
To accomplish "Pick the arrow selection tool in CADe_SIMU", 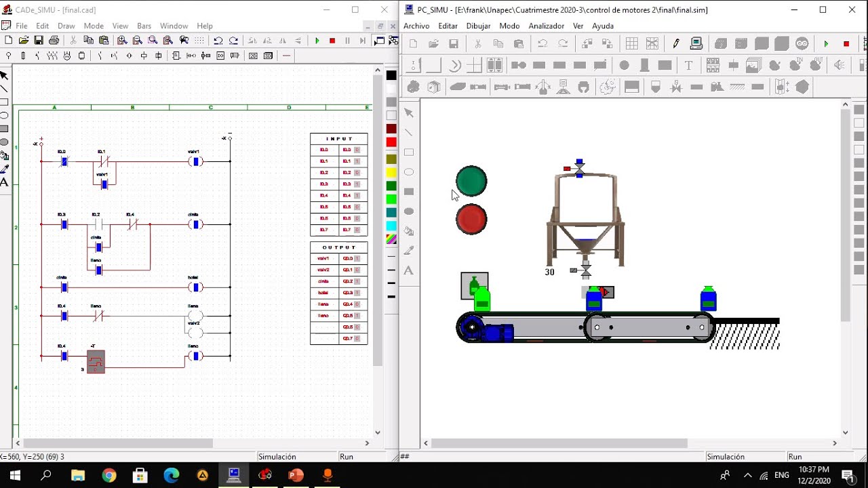I will click(x=4, y=76).
